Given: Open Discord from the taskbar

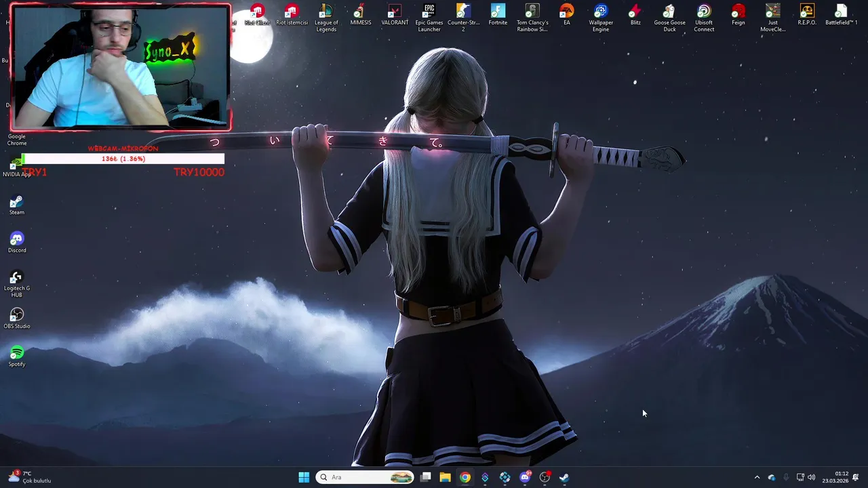Looking at the screenshot, I should [x=525, y=477].
